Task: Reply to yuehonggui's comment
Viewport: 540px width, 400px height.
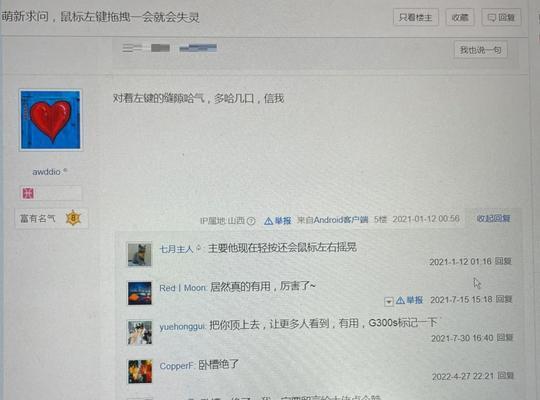Action: coord(505,337)
